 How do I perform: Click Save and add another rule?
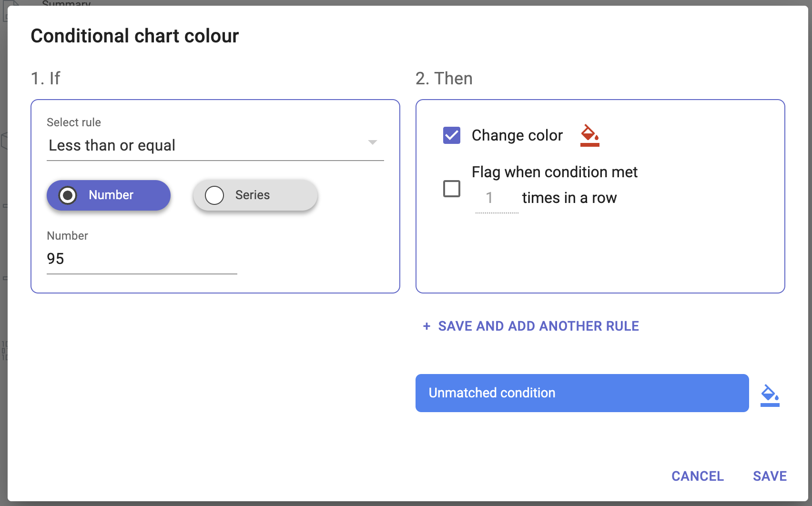coord(538,326)
